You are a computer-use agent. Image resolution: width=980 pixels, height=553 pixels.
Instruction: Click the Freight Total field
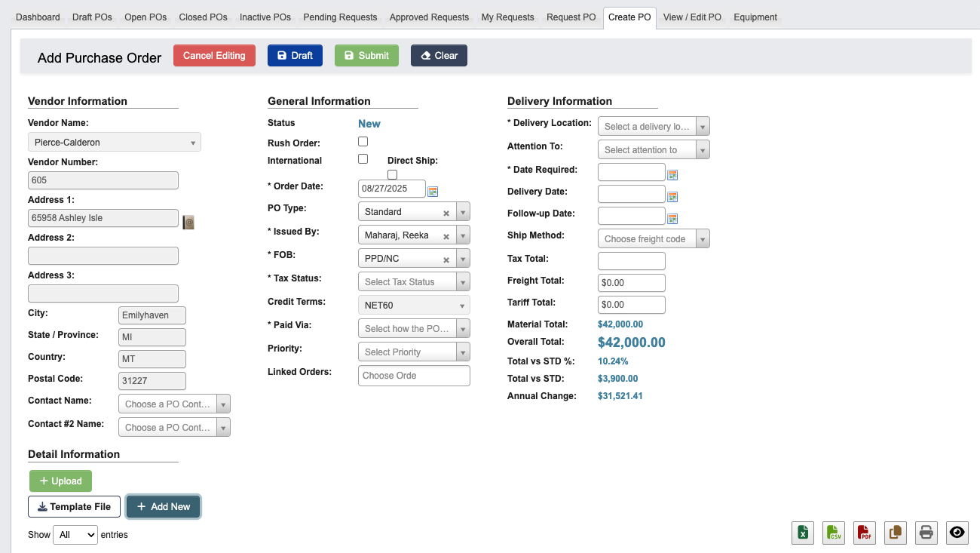[632, 283]
